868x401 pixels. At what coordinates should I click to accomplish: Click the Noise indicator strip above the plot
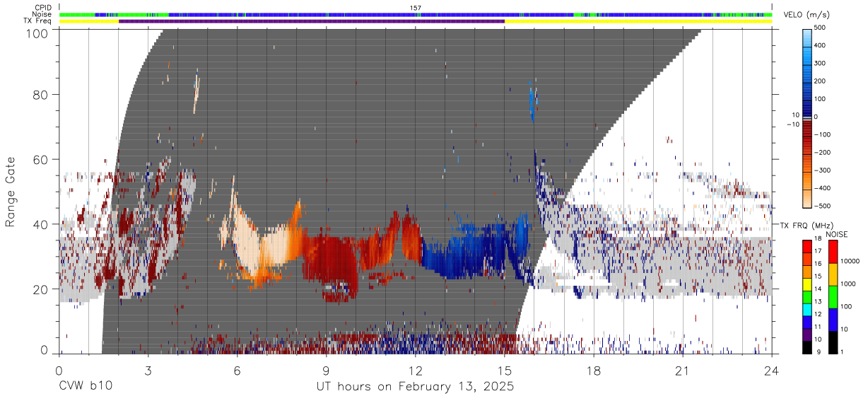(x=416, y=14)
